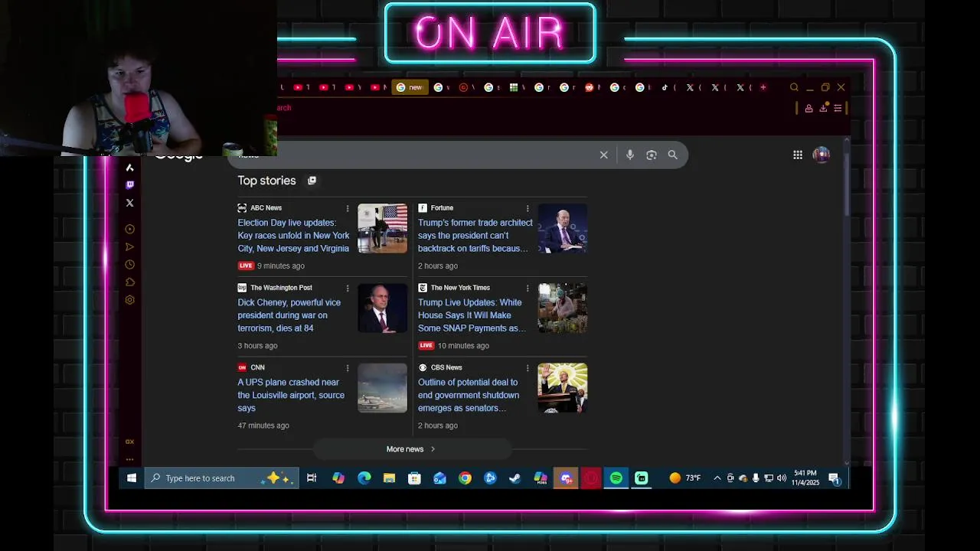Open Trump's former trade architect article
980x551 pixels.
click(x=475, y=236)
